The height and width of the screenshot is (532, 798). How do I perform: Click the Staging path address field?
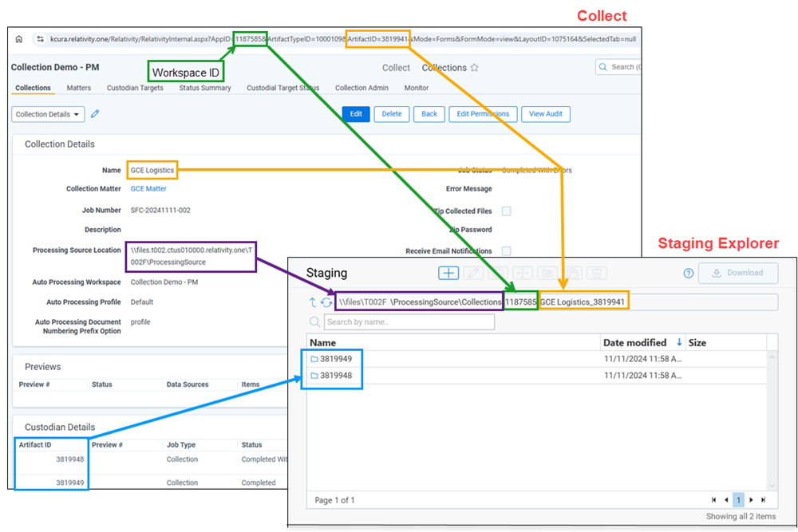[x=556, y=302]
